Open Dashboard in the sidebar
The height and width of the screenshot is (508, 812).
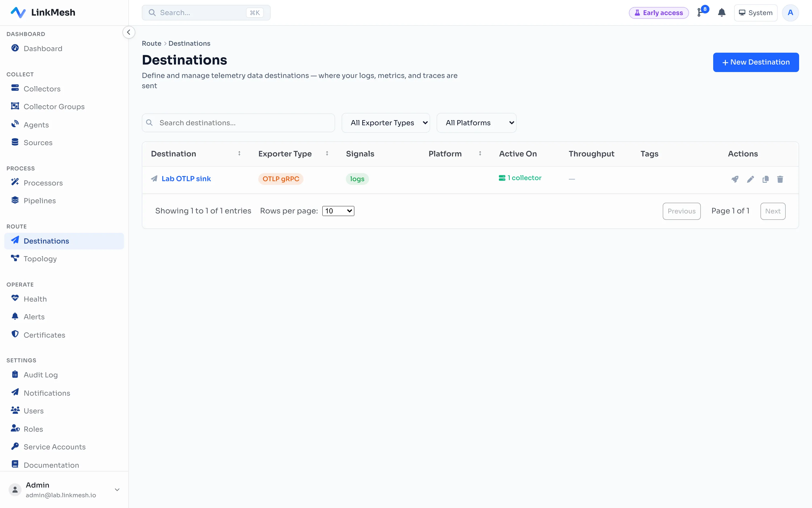(x=64, y=48)
